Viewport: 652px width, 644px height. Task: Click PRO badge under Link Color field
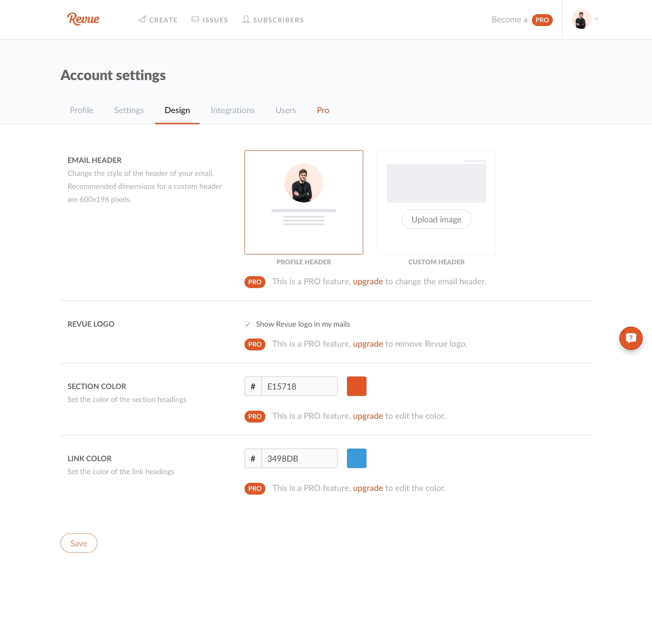tap(255, 488)
